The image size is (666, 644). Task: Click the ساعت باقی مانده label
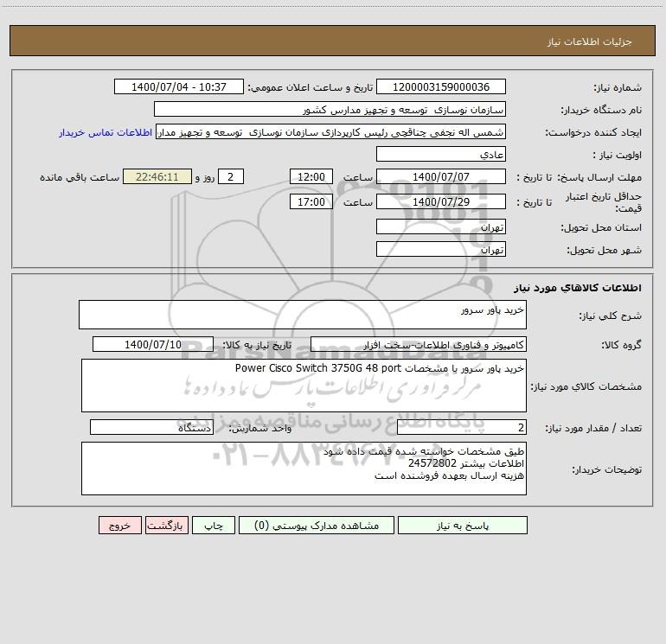(80, 177)
